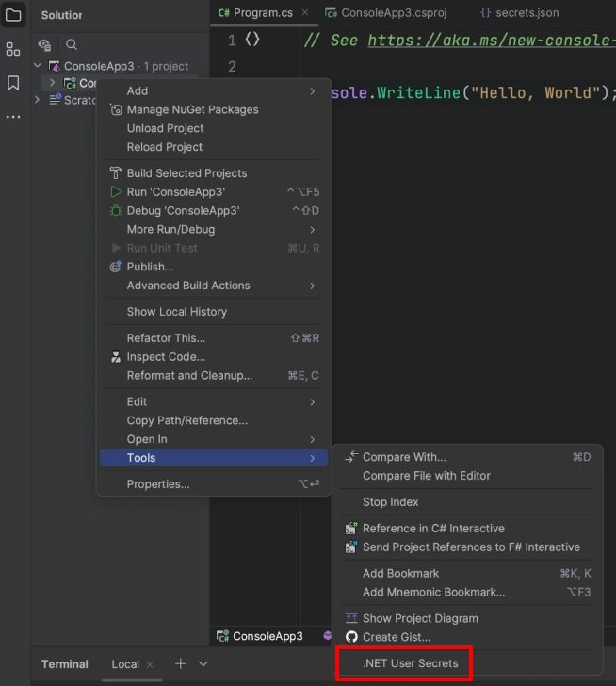Select the Local terminal tab
This screenshot has height=686, width=616.
click(x=125, y=664)
